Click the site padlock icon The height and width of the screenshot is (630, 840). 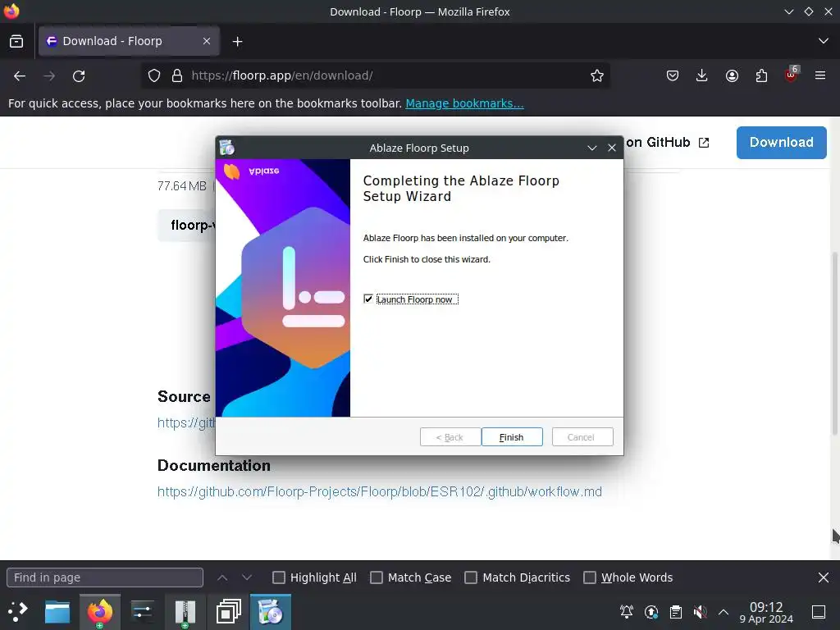(177, 76)
